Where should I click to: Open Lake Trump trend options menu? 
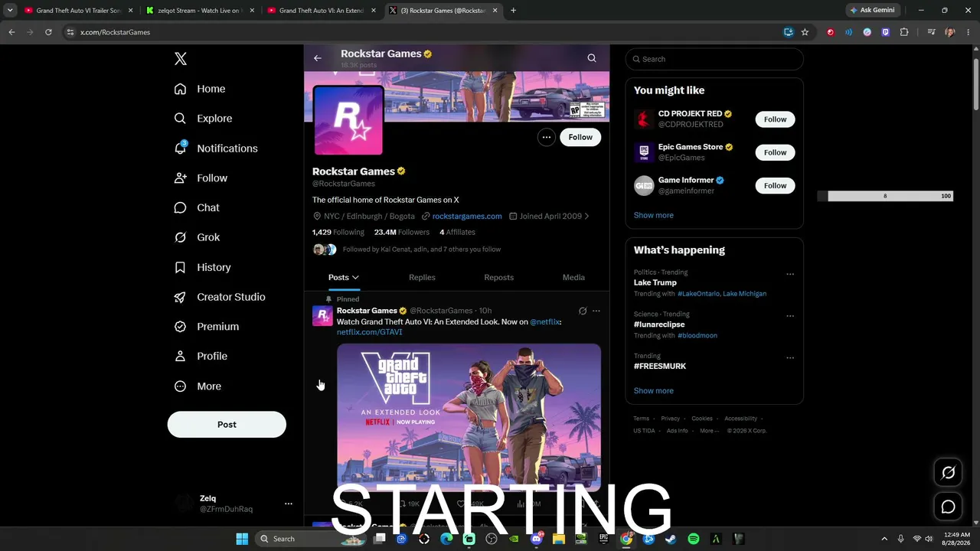[x=790, y=274]
